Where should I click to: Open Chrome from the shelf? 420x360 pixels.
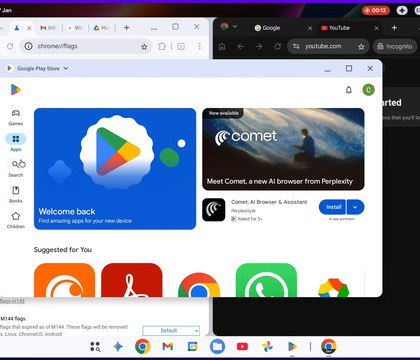[x=143, y=347]
